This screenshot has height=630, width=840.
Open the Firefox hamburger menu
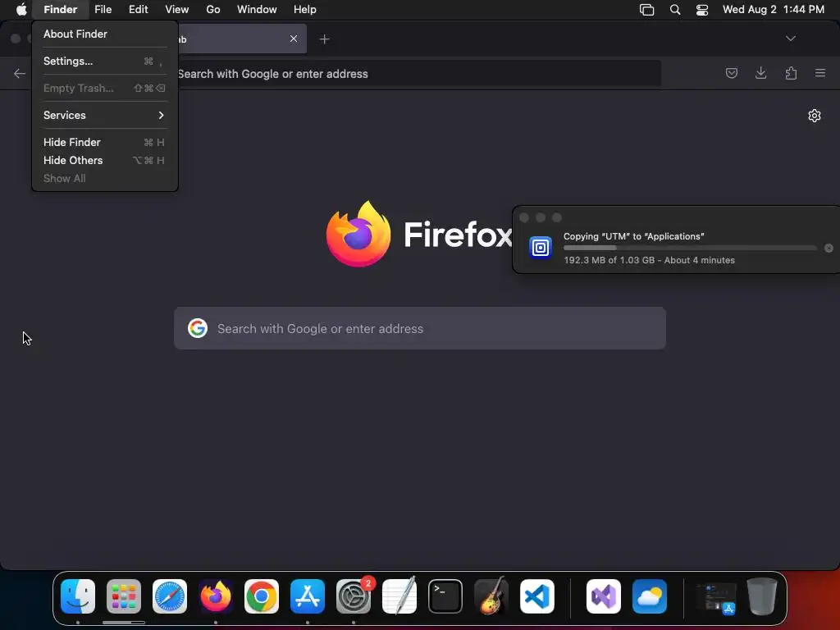[x=820, y=73]
